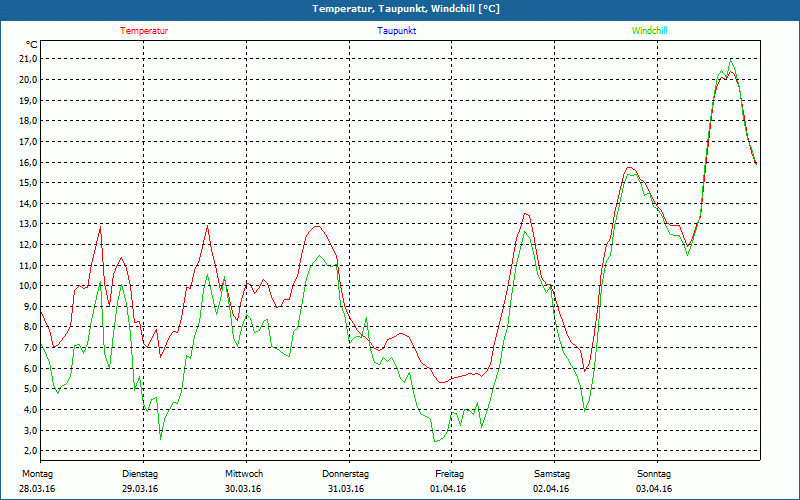This screenshot has width=800, height=500.
Task: Click the 2,0 y-axis value
Action: click(31, 451)
